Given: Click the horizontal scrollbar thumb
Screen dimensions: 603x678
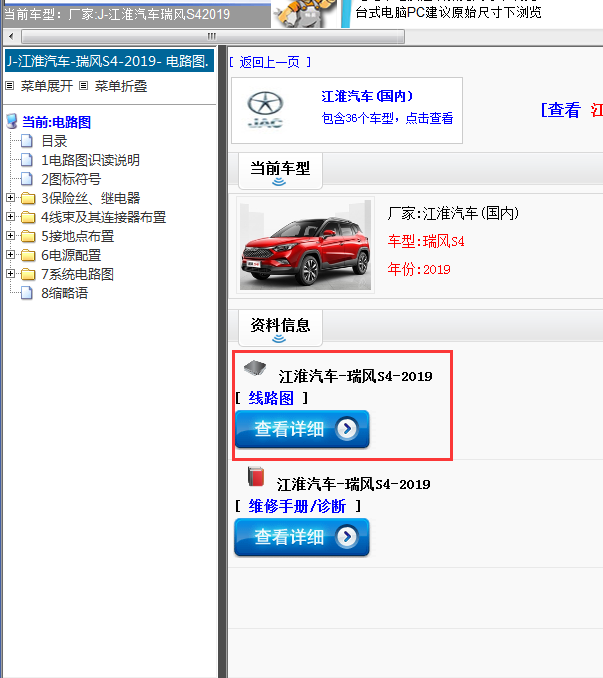Looking at the screenshot, I should pyautogui.click(x=213, y=36).
